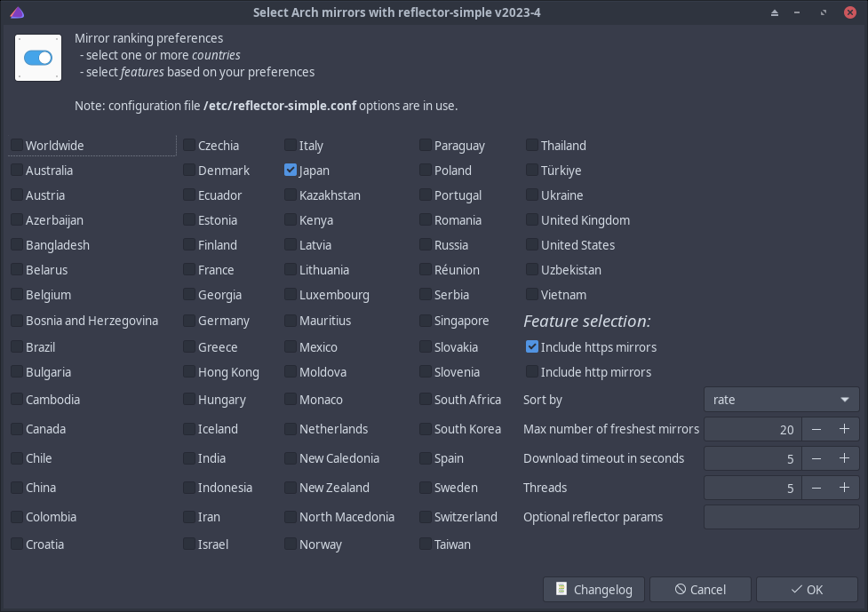Uncheck the Japan checkbox
The width and height of the screenshot is (868, 612).
(x=291, y=170)
